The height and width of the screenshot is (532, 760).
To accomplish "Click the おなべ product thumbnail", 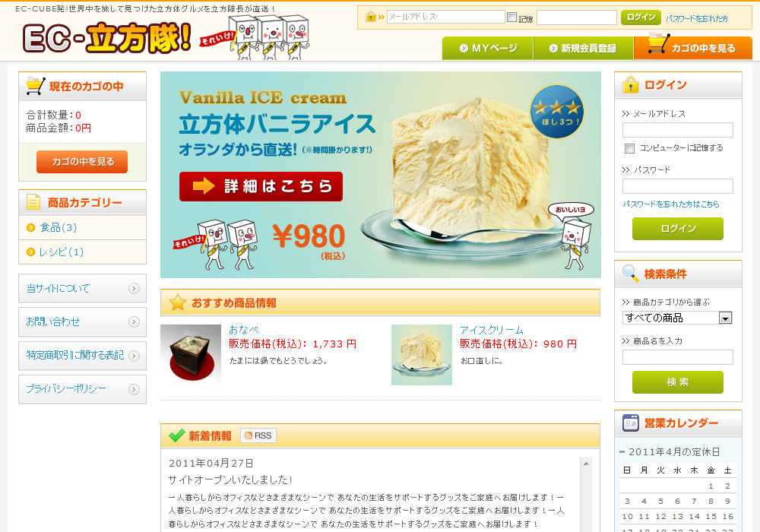I will coord(191,355).
